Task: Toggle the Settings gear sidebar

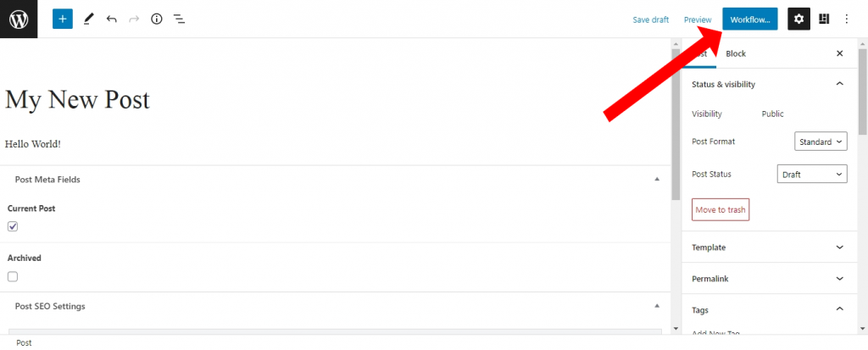Action: 799,19
